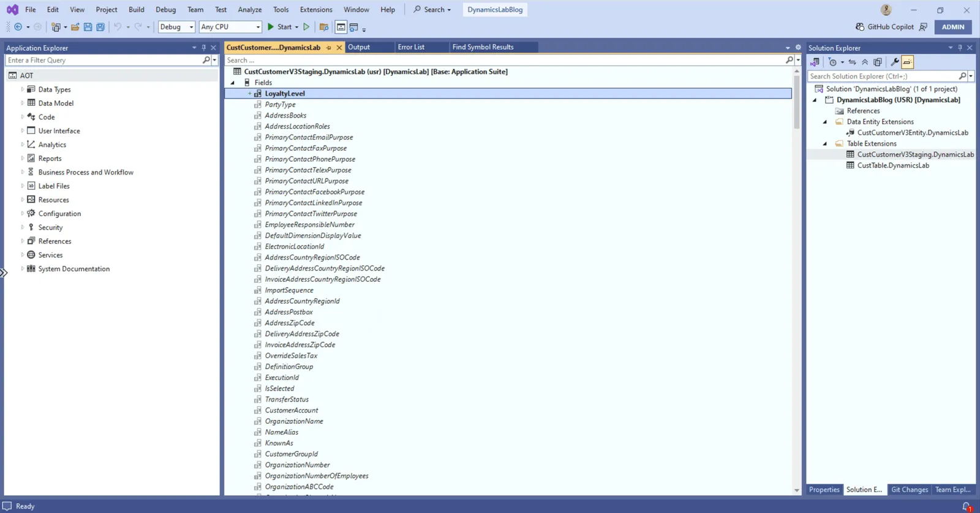The height and width of the screenshot is (513, 980).
Task: Click the Open File folder icon
Action: [x=75, y=27]
